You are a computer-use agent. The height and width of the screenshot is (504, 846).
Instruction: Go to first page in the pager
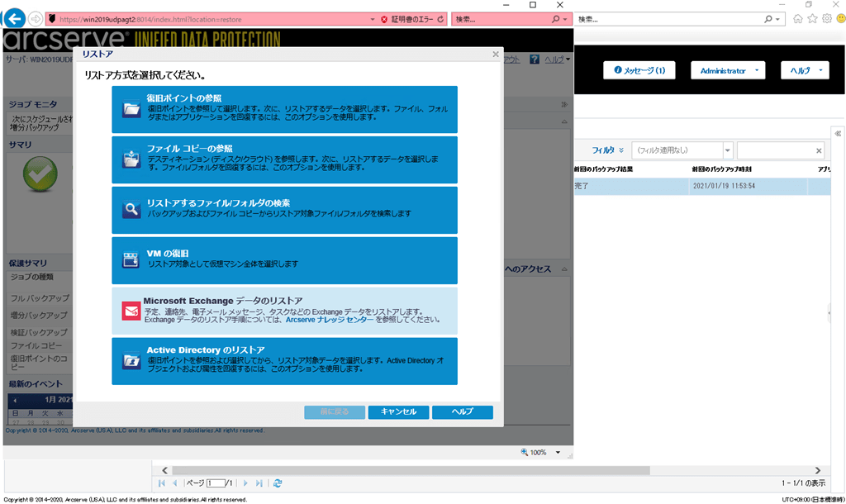[162, 483]
